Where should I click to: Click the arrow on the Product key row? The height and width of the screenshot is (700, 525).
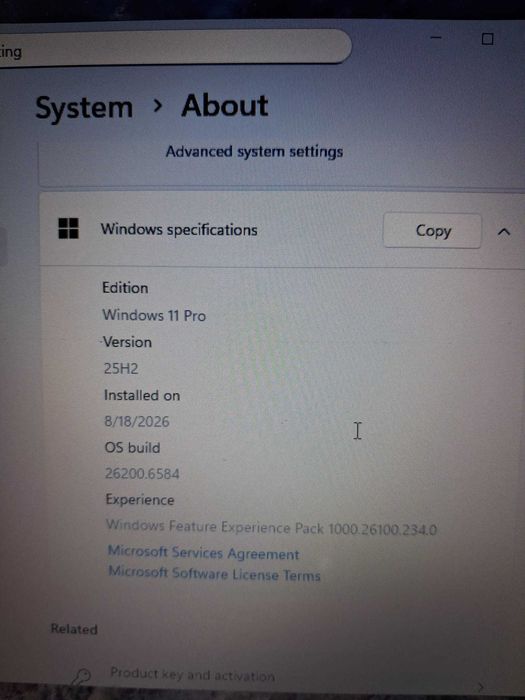click(481, 686)
